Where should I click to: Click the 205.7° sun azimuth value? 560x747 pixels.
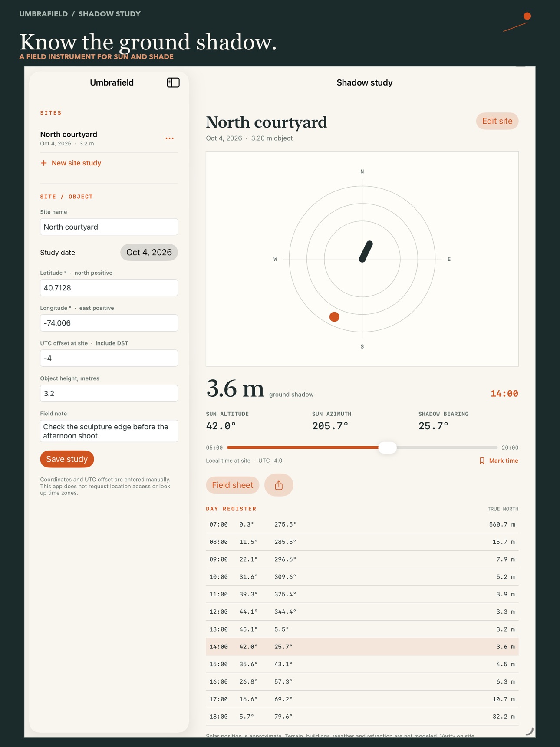330,426
